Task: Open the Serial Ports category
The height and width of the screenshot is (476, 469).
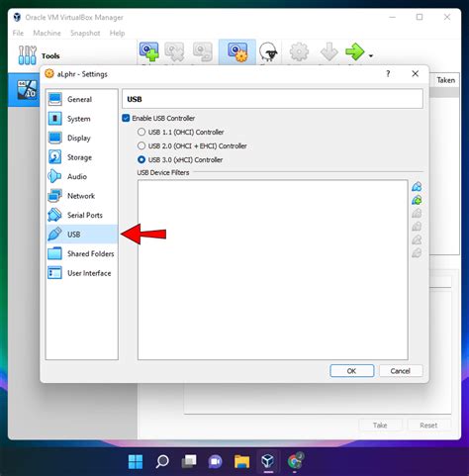Action: 81,215
